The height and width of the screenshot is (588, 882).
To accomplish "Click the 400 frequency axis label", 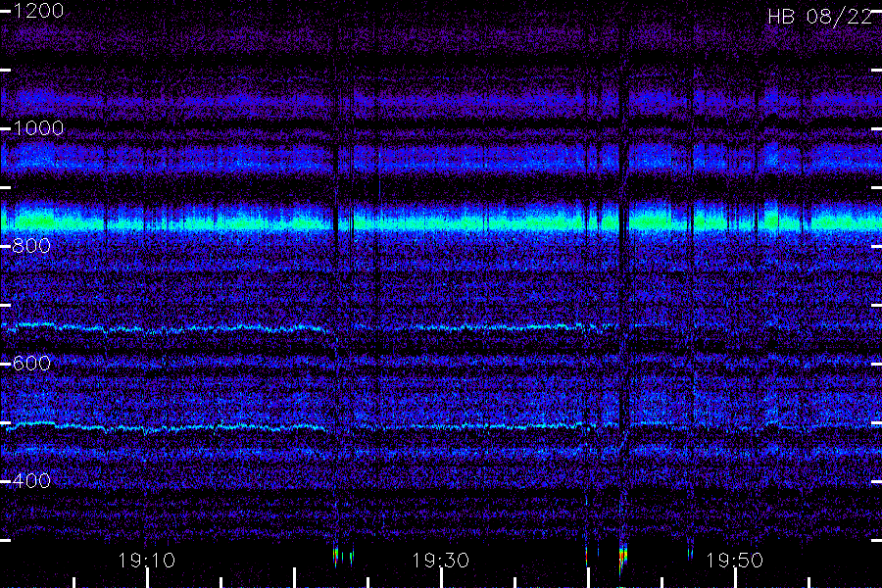I will click(31, 481).
